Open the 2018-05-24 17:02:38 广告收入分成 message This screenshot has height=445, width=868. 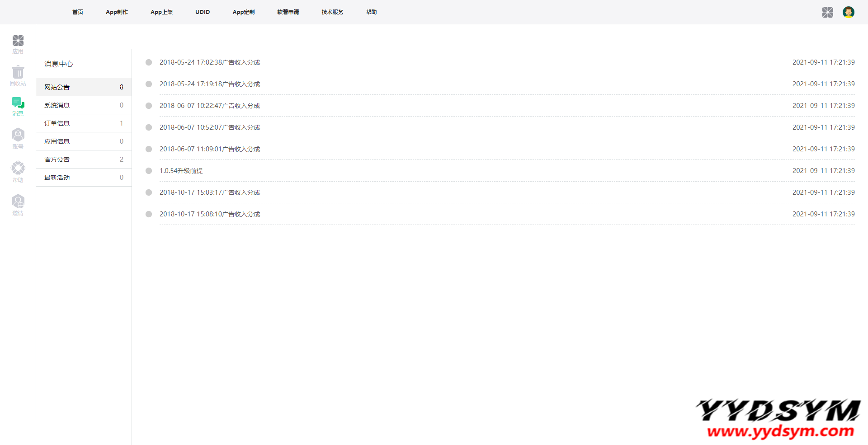(210, 62)
